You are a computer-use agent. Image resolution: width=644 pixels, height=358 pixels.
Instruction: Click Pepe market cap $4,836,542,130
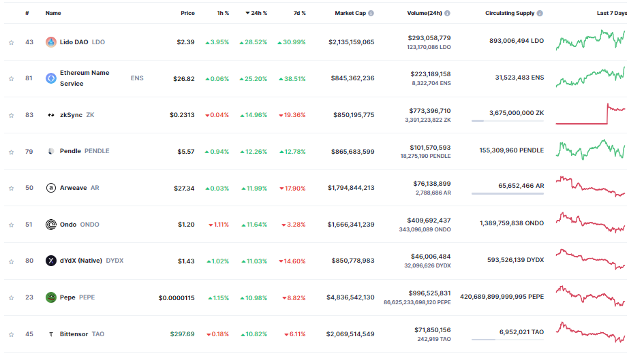click(350, 297)
